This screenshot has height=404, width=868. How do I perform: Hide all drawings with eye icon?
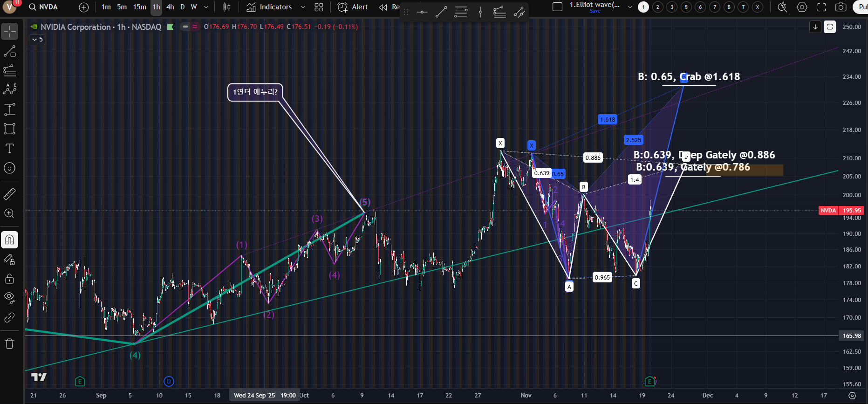pos(9,298)
